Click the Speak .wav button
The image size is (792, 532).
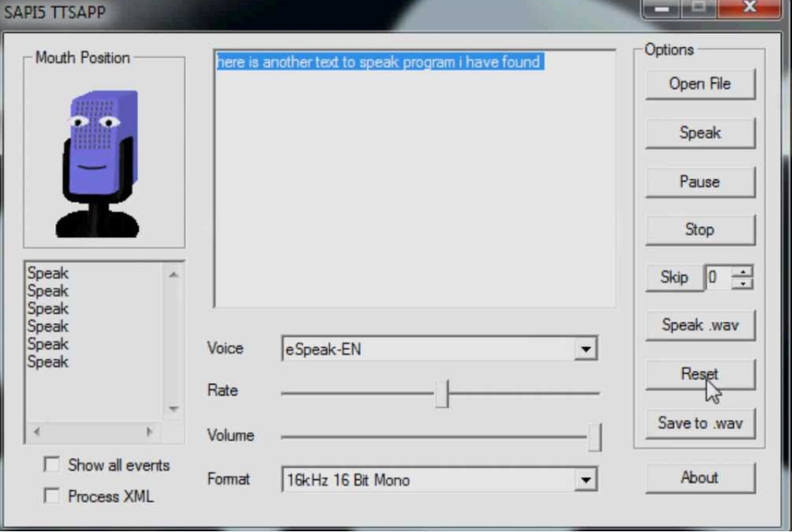pyautogui.click(x=700, y=325)
